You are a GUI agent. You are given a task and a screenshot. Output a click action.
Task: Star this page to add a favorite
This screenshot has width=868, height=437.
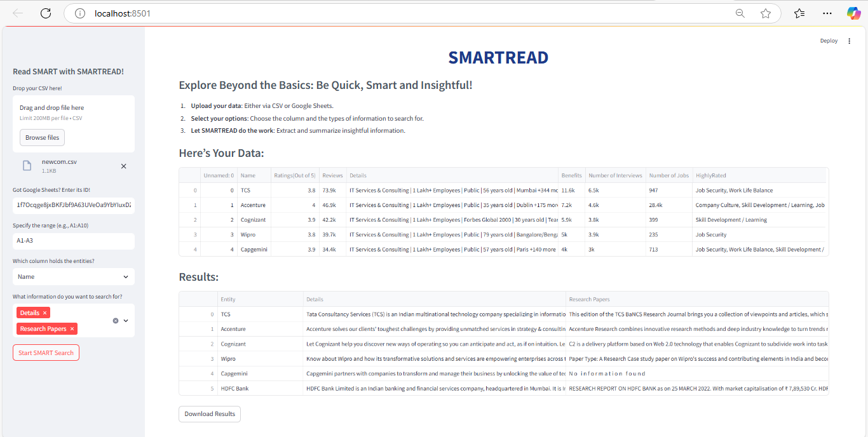(766, 13)
